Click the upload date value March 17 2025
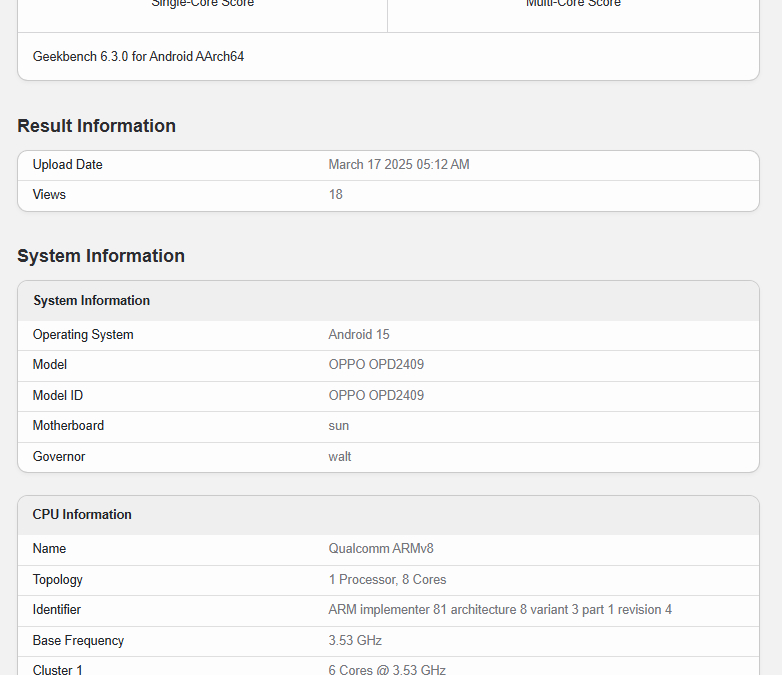This screenshot has height=675, width=782. (x=398, y=165)
